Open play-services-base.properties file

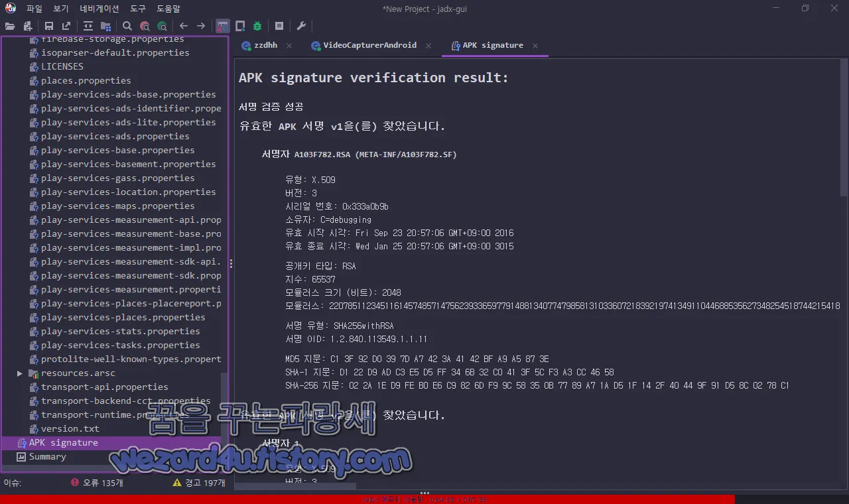118,151
